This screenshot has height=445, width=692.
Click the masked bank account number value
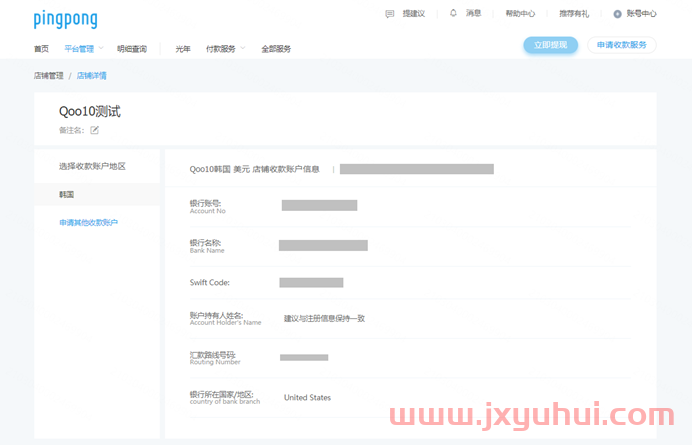320,205
